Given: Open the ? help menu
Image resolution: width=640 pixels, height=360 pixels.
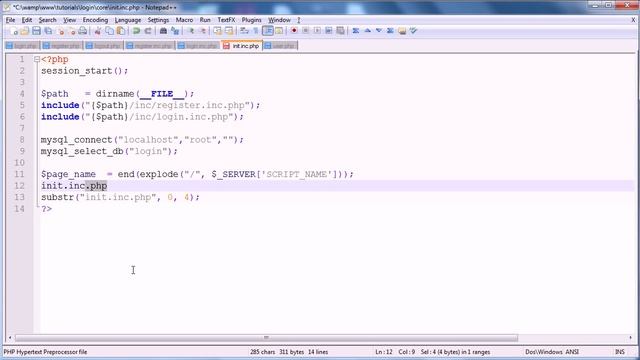Looking at the screenshot, I should 298,20.
